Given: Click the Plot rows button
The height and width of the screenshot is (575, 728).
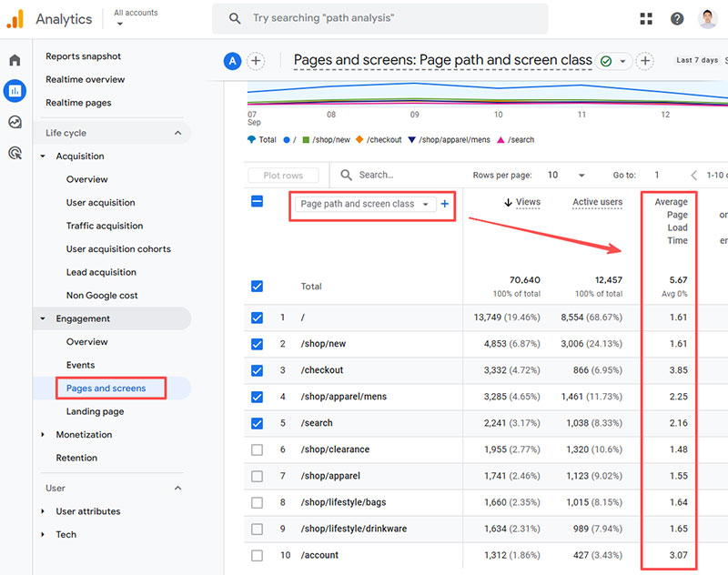Looking at the screenshot, I should [x=283, y=175].
